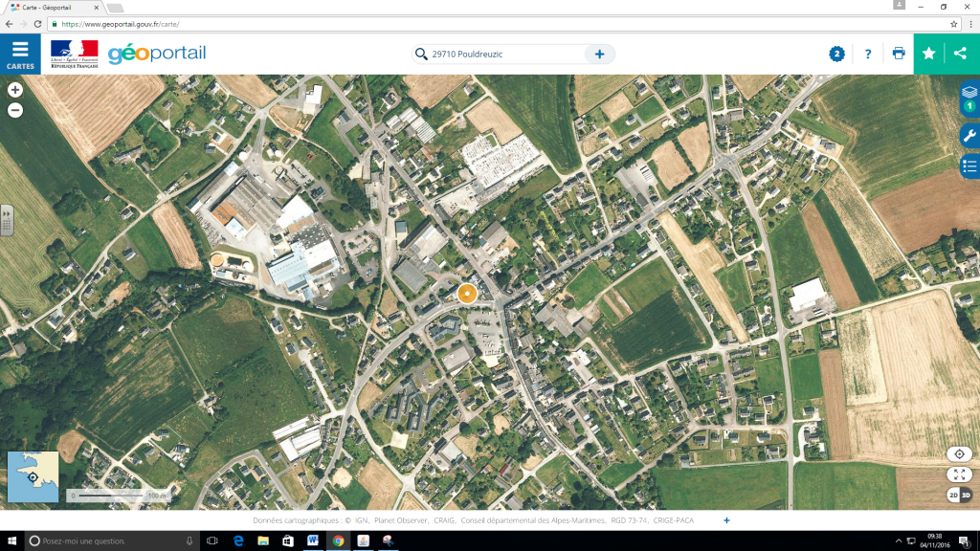Click the share map icon

961,54
